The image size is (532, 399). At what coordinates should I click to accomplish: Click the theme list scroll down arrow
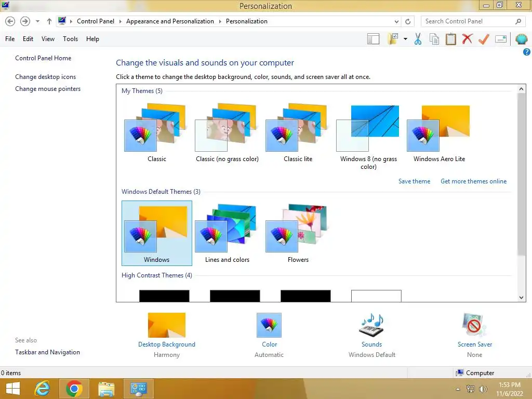point(521,298)
